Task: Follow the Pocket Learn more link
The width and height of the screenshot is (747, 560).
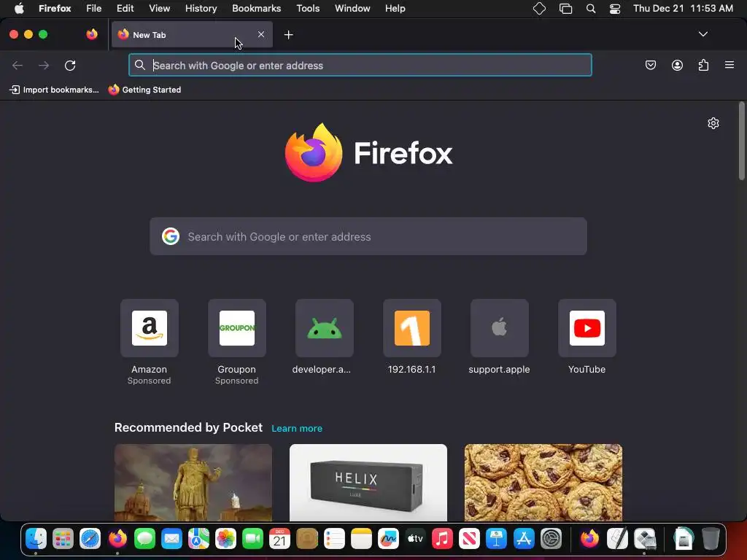Action: click(x=297, y=429)
